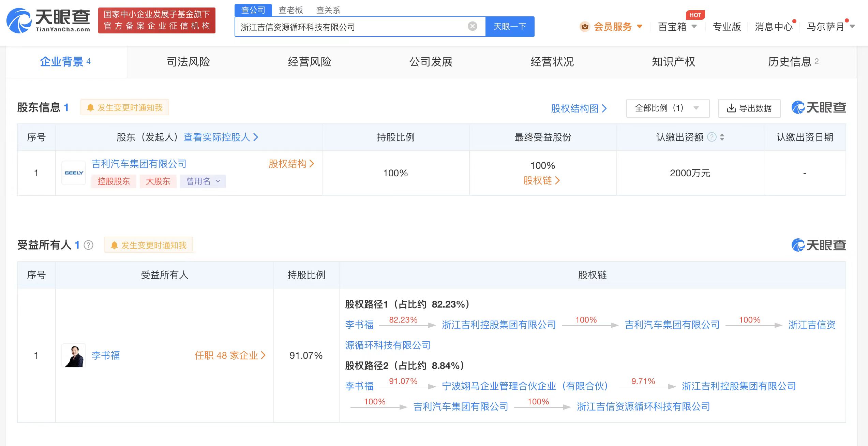Switch to the 司法风险 tab
This screenshot has height=446, width=868.
click(x=188, y=62)
